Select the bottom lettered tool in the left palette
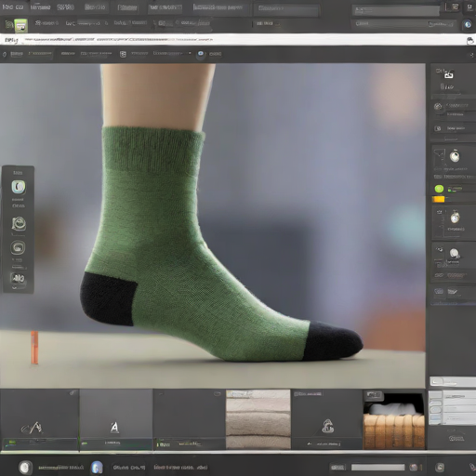 point(18,279)
